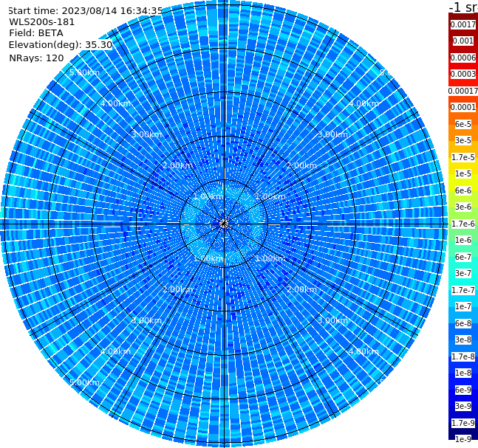Screen dimensions: 478x448
Task: Click the Start time text line
Action: coord(86,10)
